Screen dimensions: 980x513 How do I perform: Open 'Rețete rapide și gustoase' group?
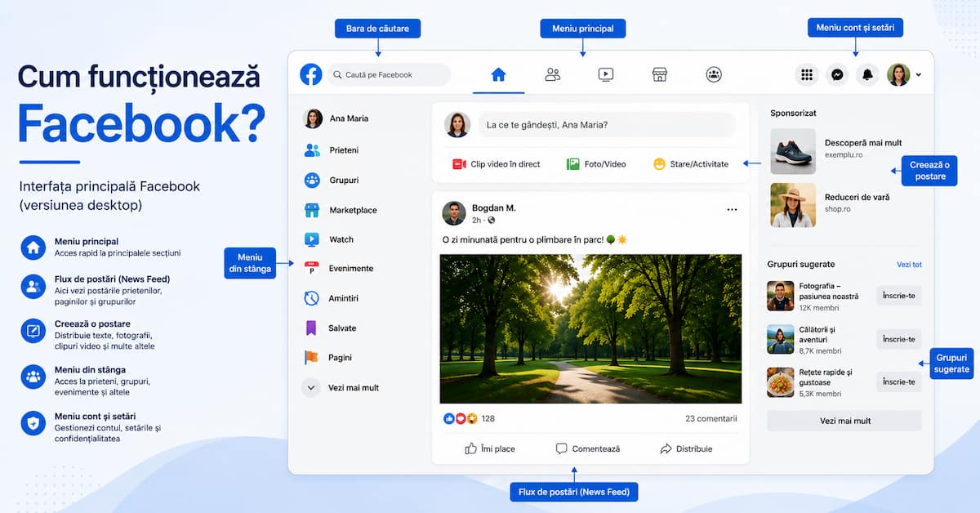(826, 377)
